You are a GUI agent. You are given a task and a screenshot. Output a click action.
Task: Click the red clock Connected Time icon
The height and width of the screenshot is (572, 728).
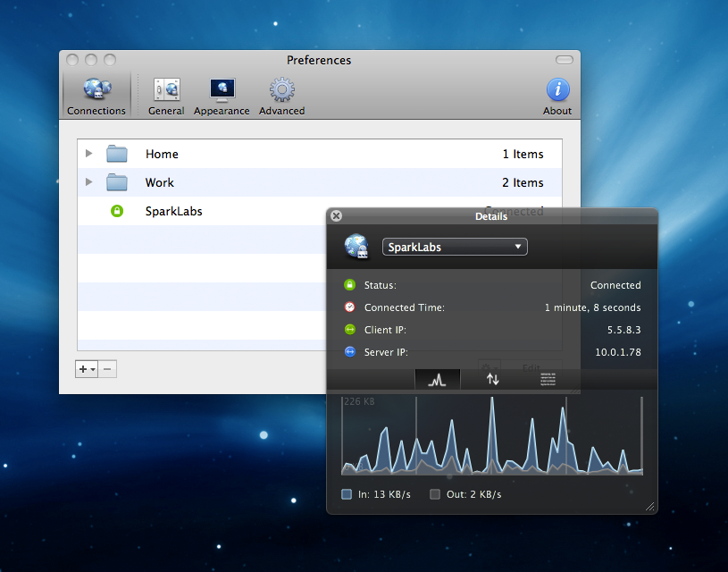tap(349, 307)
